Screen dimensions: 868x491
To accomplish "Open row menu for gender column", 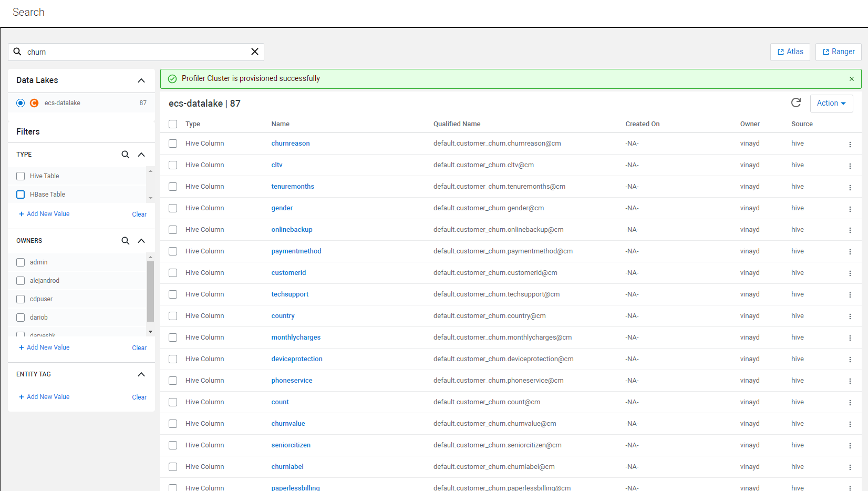I will pyautogui.click(x=850, y=209).
